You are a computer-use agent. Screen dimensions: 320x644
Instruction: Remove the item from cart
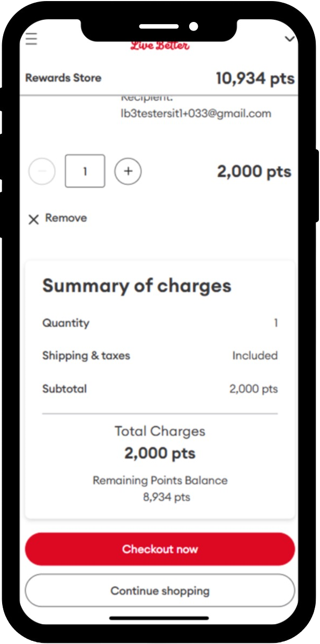tap(57, 218)
